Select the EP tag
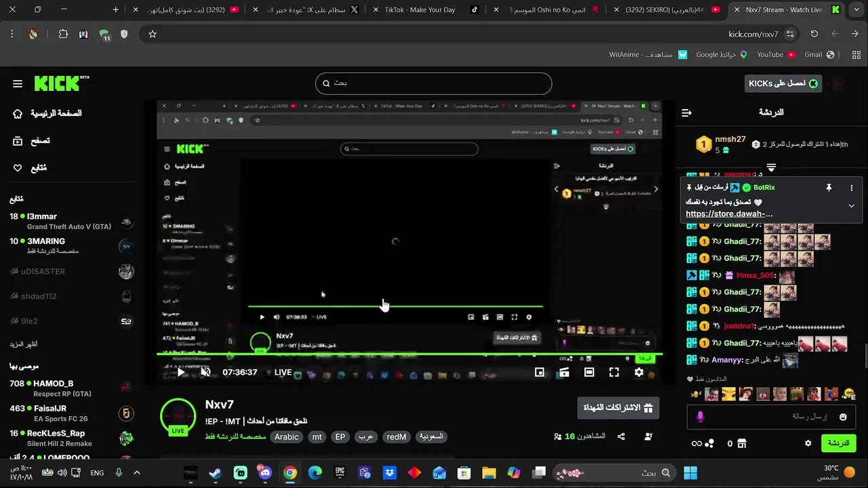 pos(340,437)
